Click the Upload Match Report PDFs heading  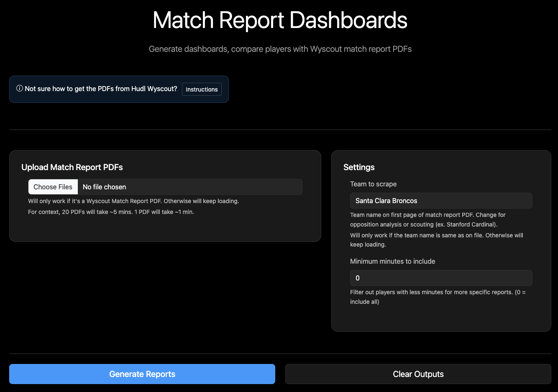click(72, 167)
